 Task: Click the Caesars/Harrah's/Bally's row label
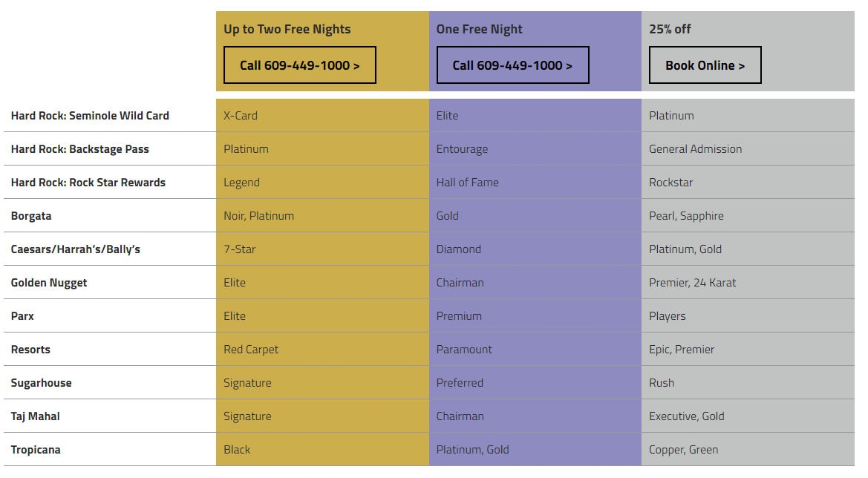[76, 249]
